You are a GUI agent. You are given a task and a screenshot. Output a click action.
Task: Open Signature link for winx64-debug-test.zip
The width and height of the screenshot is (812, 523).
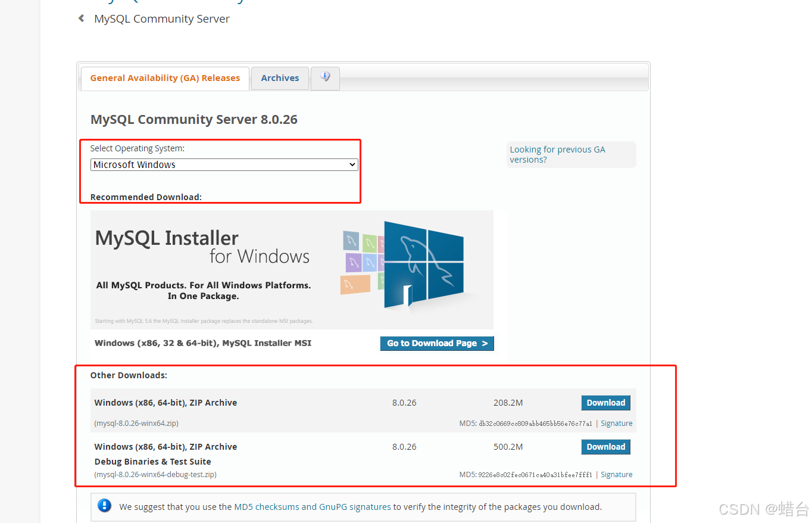click(616, 475)
